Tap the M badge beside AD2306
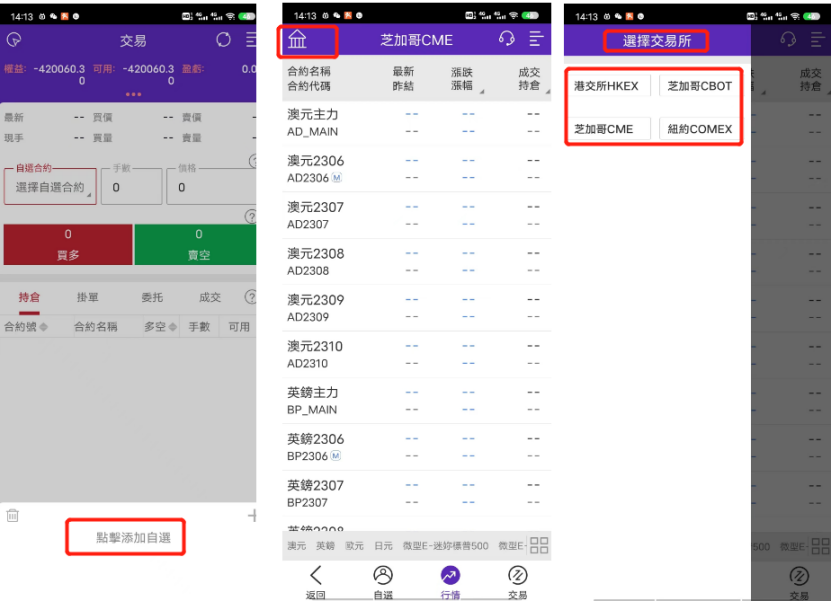Viewport: 831px width, 601px height. (337, 178)
